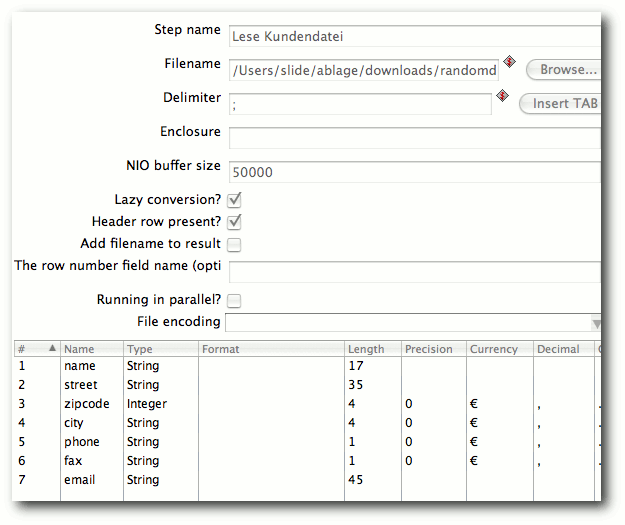Image resolution: width=625 pixels, height=525 pixels.
Task: Enable Add filename to result checkbox
Action: tap(234, 244)
